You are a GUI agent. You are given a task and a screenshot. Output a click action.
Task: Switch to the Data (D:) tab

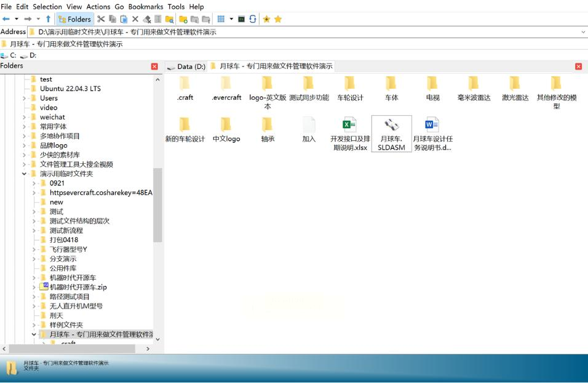186,67
